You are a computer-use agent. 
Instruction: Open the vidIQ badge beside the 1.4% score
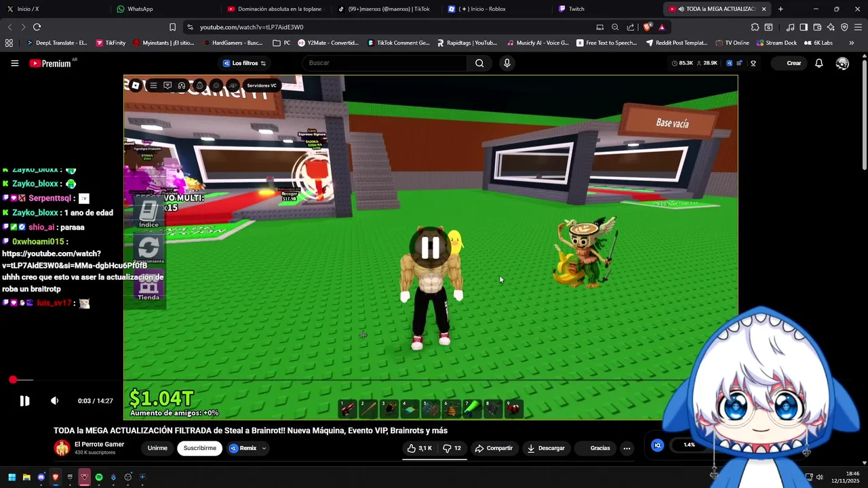[x=657, y=445]
